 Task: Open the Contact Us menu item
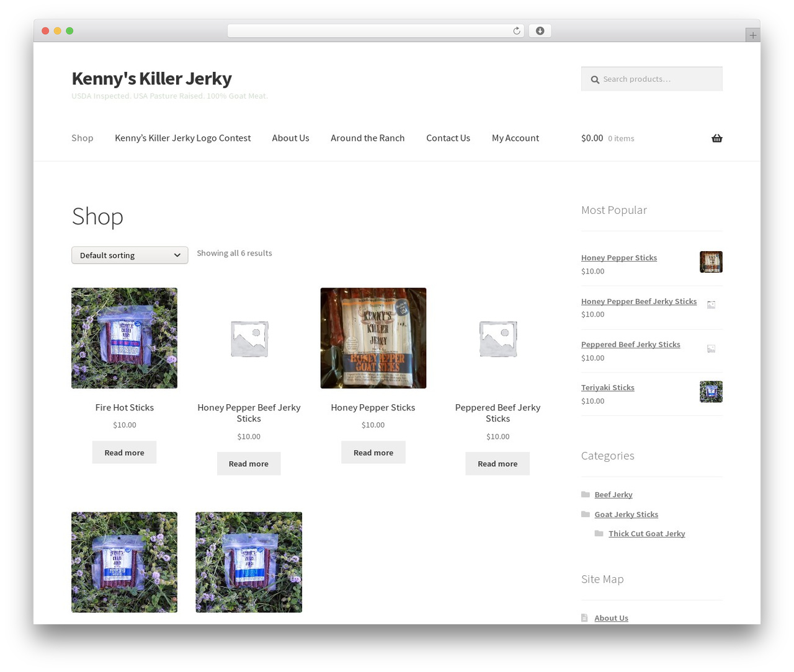(x=448, y=138)
